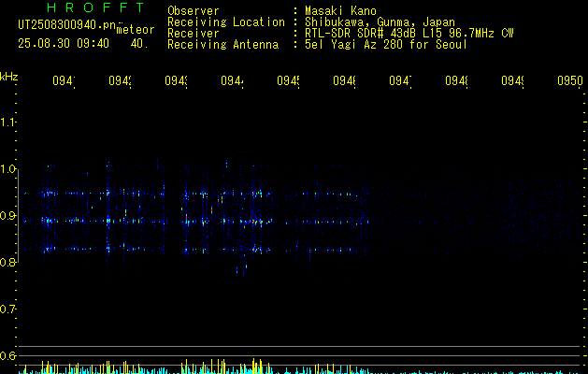Screen dimensions: 588x374
Task: Click the Receiver label
Action: [x=194, y=33]
